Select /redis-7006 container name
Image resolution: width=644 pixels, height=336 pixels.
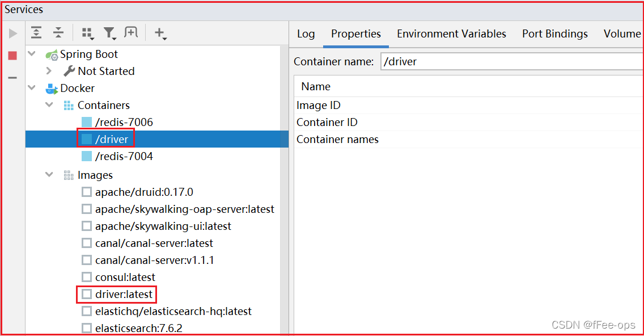(124, 122)
